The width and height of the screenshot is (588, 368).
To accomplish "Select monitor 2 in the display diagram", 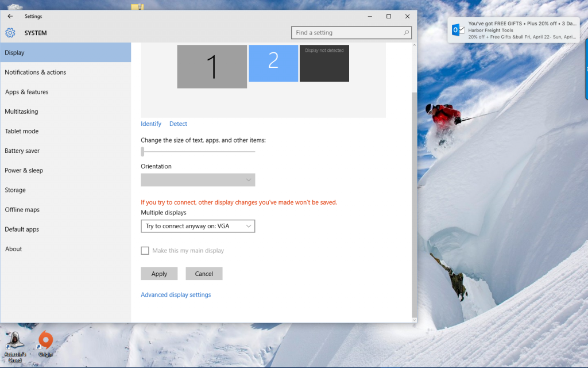I will tap(273, 63).
